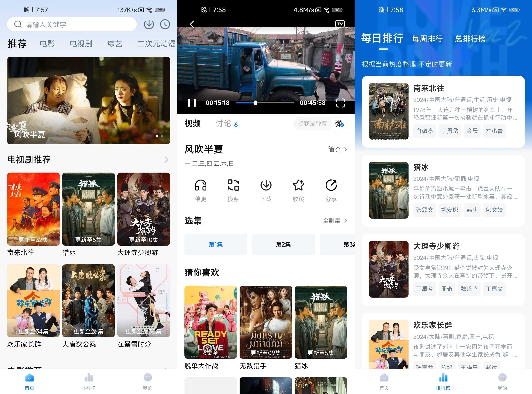Screen dimensions: 532x394
Task: Open more of 电视剧推荐 via the arrow
Action: [x=166, y=160]
